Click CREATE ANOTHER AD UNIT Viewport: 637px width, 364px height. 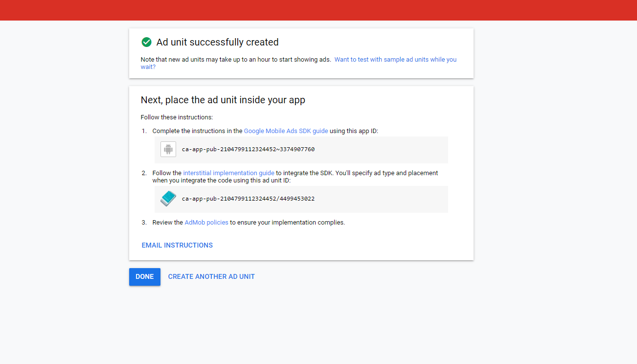pos(211,276)
